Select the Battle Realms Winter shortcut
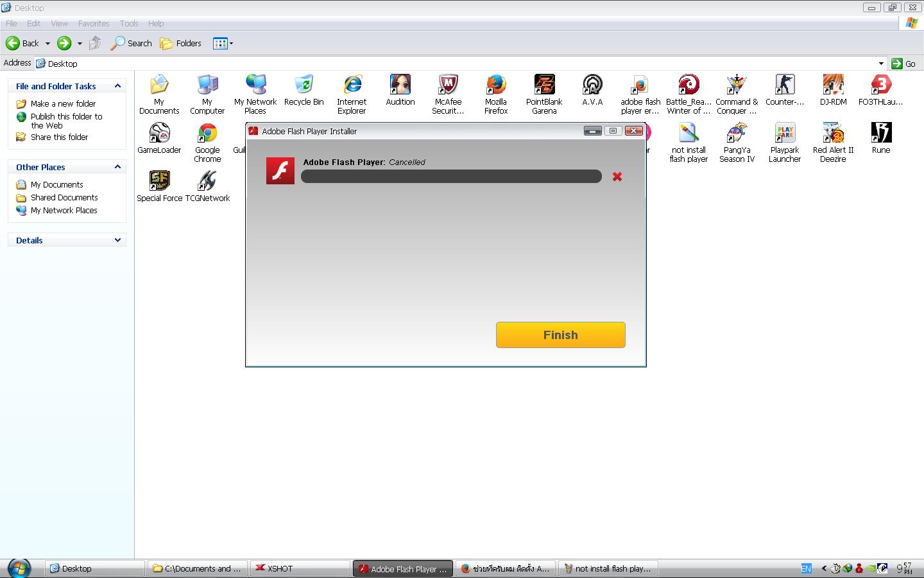Viewport: 924px width, 578px height. click(689, 94)
